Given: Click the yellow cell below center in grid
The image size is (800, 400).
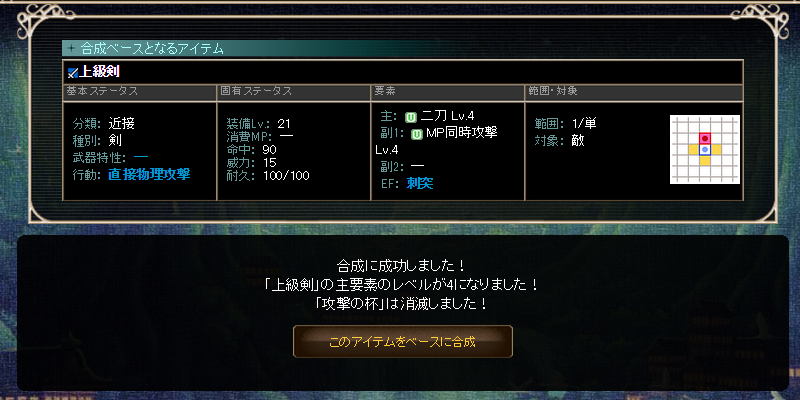Looking at the screenshot, I should coord(705,161).
